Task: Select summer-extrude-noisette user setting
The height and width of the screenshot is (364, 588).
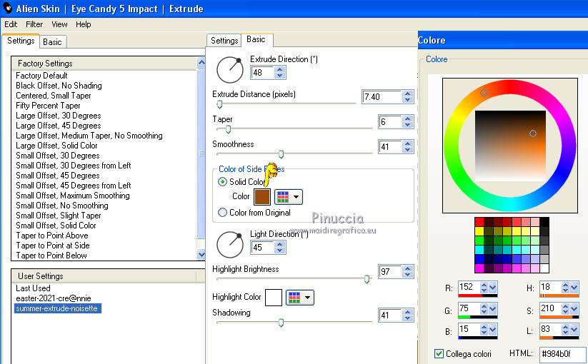Action: 58,308
